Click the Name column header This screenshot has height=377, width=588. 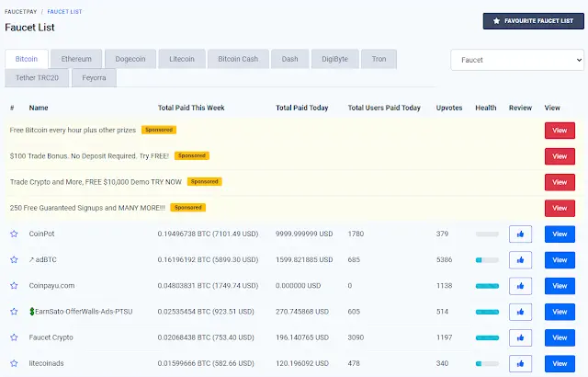(x=39, y=108)
